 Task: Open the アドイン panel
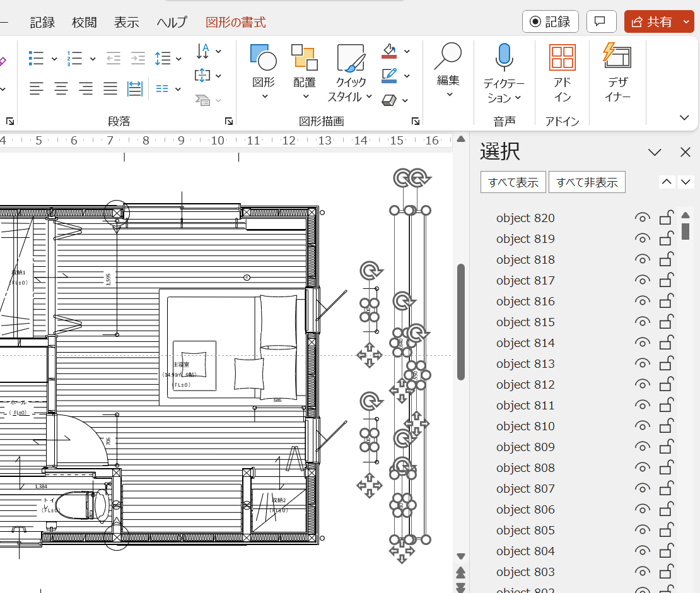(x=563, y=69)
